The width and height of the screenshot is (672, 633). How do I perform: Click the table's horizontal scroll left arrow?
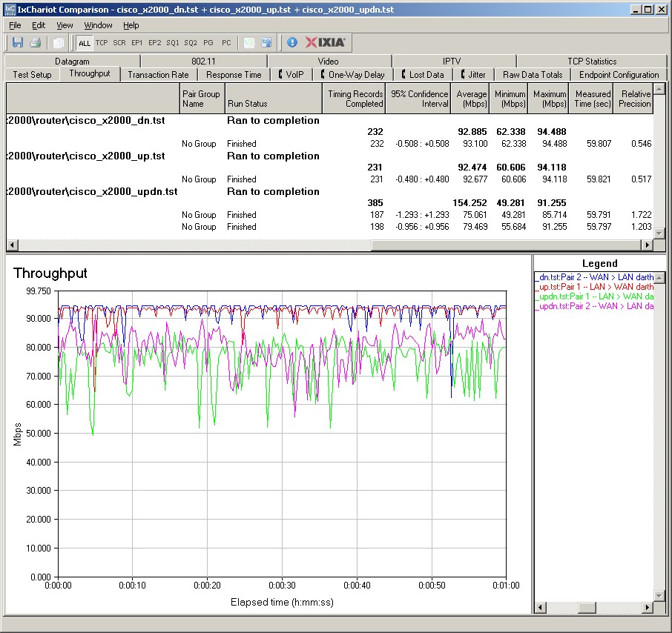[x=12, y=245]
